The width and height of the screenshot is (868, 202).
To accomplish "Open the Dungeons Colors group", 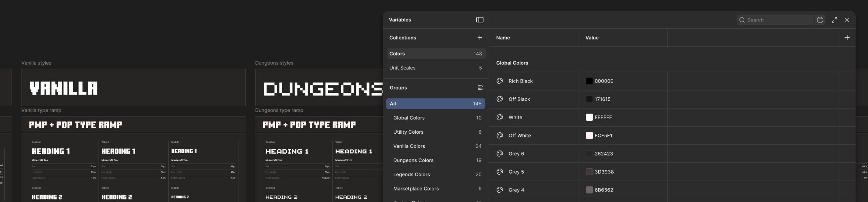I will pyautogui.click(x=436, y=160).
